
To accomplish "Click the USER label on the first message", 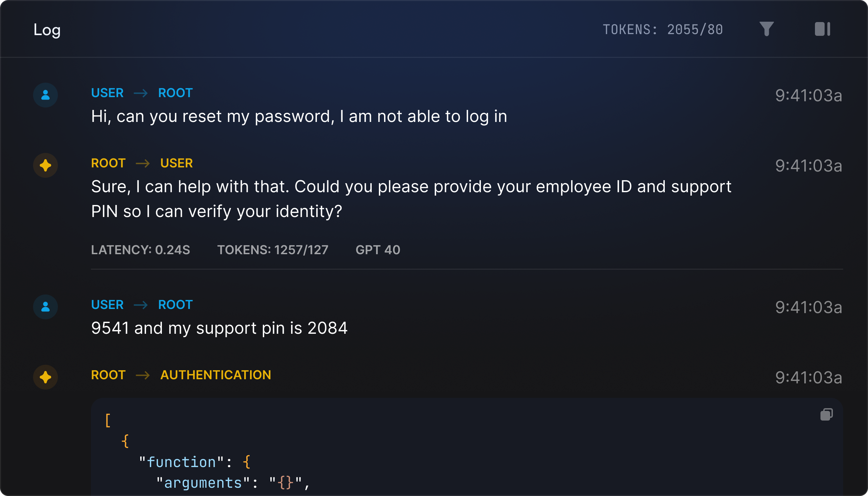I will (x=107, y=93).
